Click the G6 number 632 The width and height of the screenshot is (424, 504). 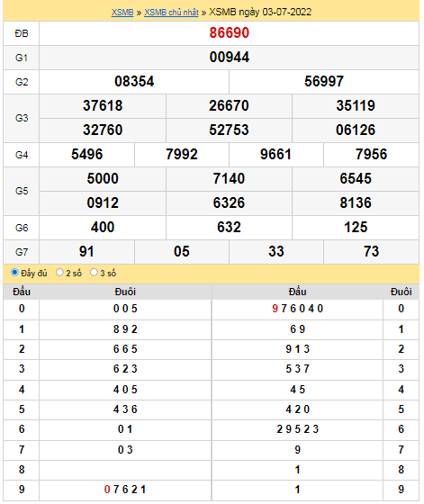coord(229,227)
